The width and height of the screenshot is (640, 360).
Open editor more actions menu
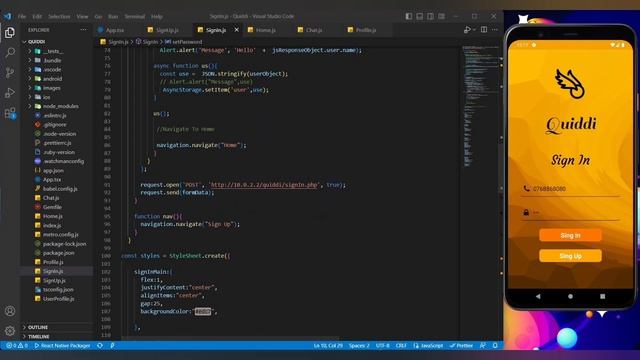click(x=495, y=30)
